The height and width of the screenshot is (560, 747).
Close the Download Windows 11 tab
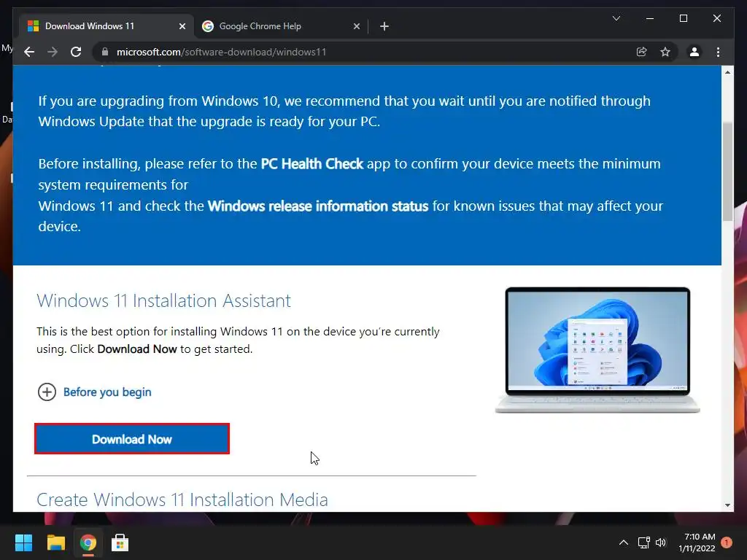182,26
